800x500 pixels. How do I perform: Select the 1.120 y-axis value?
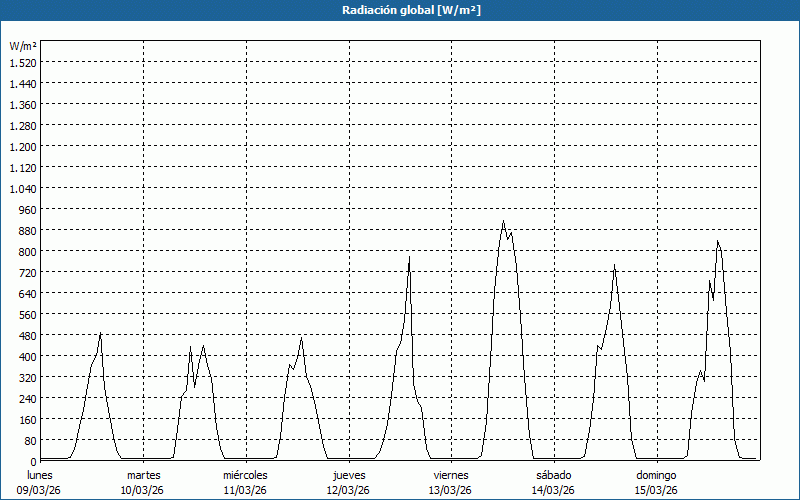(23, 167)
